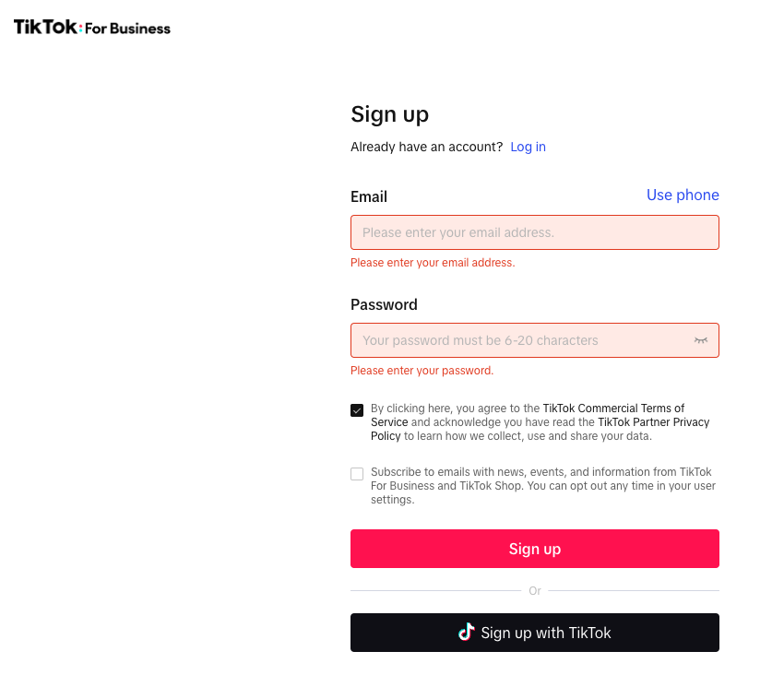The image size is (784, 687).
Task: Click the Sign up page heading
Action: [x=389, y=114]
